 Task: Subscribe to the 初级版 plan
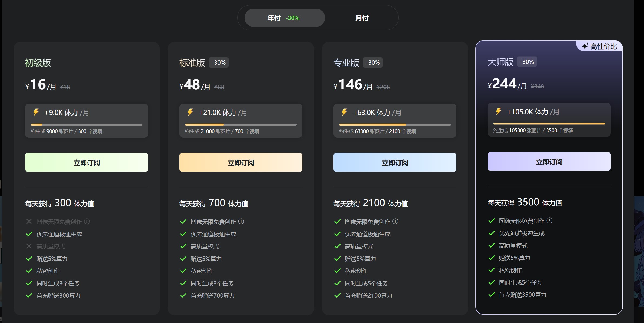pyautogui.click(x=86, y=162)
